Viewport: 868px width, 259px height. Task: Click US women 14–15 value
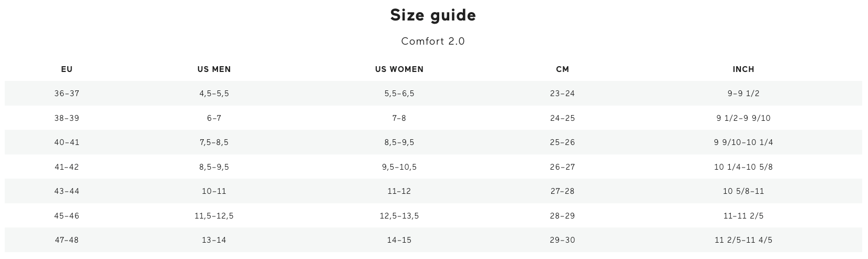pos(399,240)
